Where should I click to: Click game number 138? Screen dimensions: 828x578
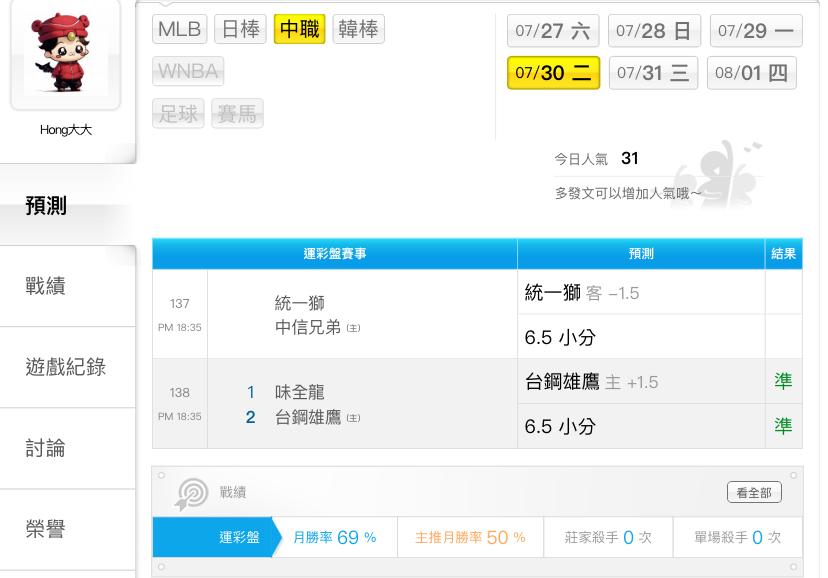pyautogui.click(x=180, y=393)
